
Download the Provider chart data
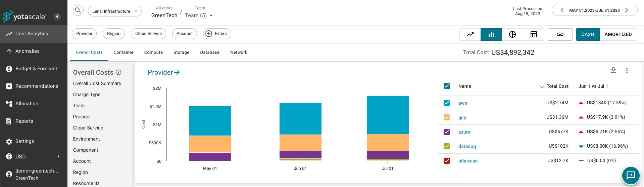613,70
